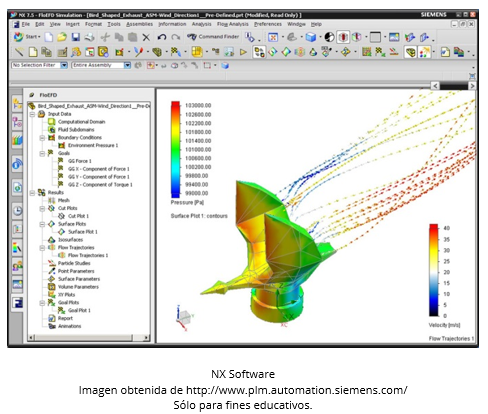488x414 pixels.
Task: Open the No Selection Filter dropdown
Action: tap(64, 65)
